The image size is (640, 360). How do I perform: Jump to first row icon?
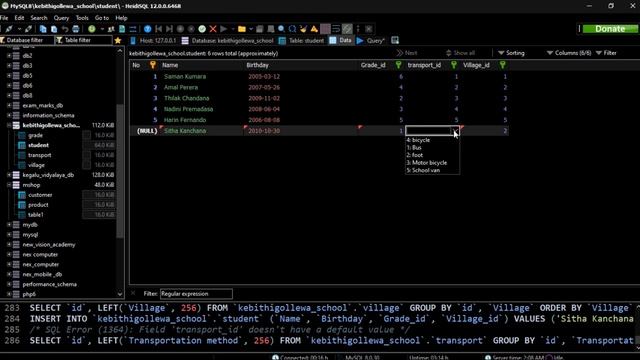point(158,29)
